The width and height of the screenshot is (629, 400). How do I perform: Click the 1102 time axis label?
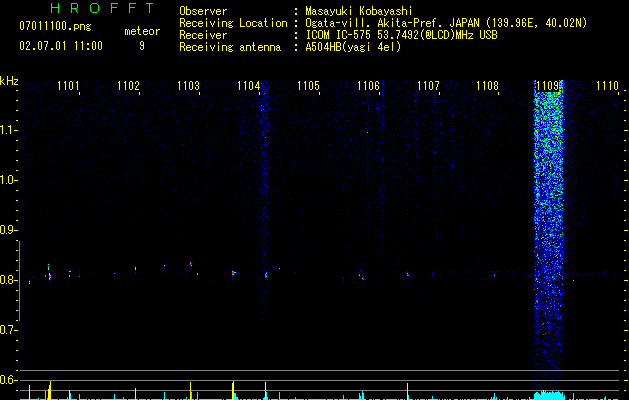pyautogui.click(x=128, y=85)
